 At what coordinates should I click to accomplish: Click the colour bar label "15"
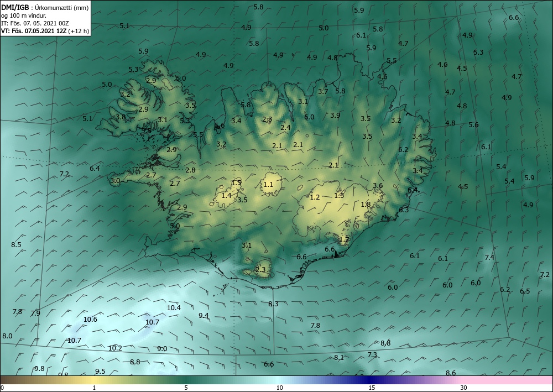point(372,388)
